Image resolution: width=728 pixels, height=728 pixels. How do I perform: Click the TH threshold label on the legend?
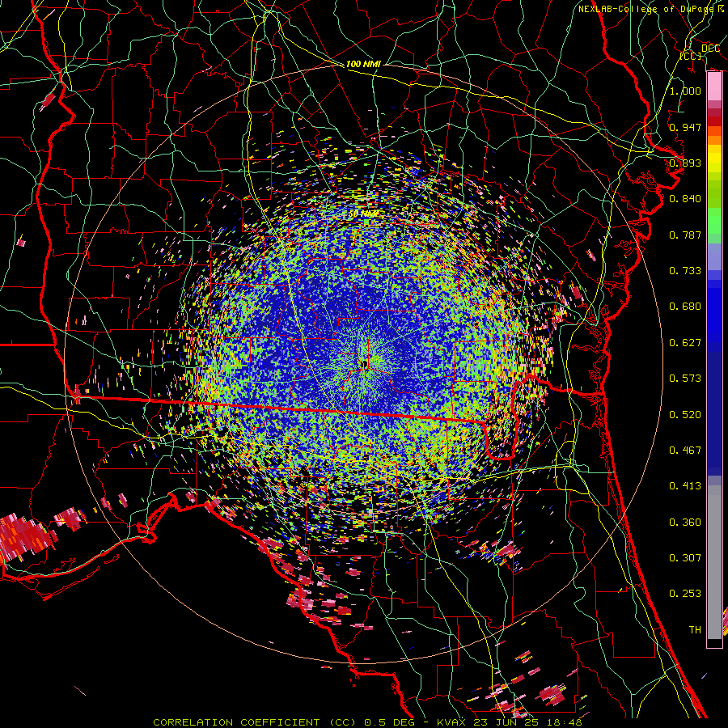pyautogui.click(x=695, y=629)
